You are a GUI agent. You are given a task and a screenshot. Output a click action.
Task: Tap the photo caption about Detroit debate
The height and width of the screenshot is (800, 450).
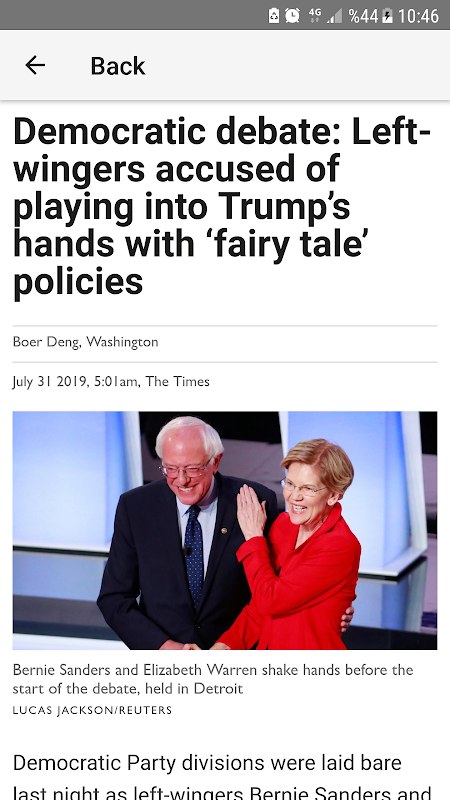[x=213, y=679]
